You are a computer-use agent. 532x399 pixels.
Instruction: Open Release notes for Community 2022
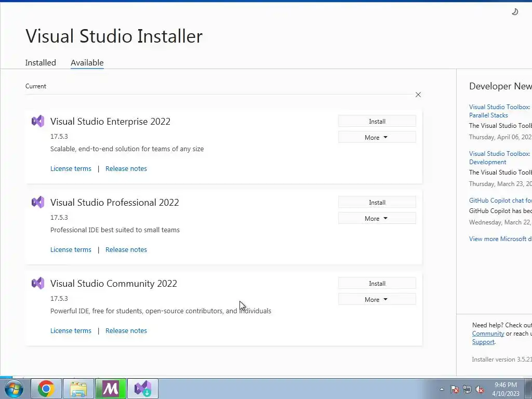click(126, 330)
